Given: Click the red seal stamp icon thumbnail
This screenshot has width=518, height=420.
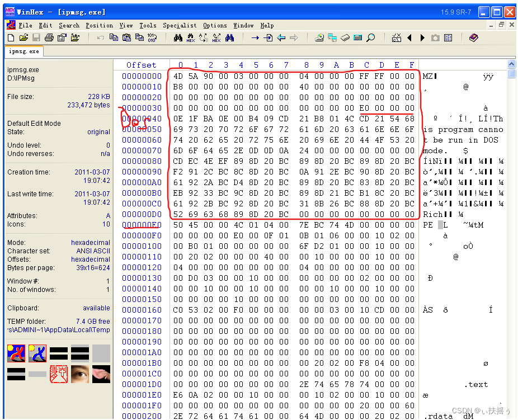Looking at the screenshot, I should [59, 374].
